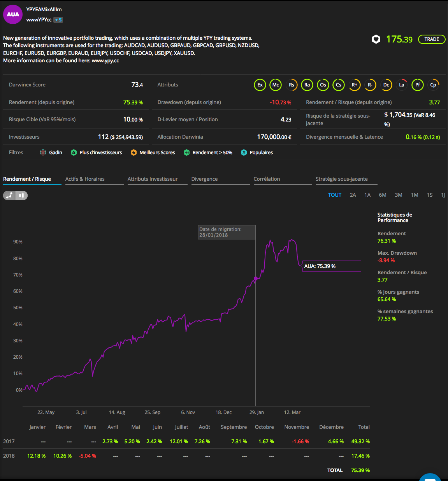448x481 pixels.
Task: Click the Ra attribute circle
Action: [307, 85]
